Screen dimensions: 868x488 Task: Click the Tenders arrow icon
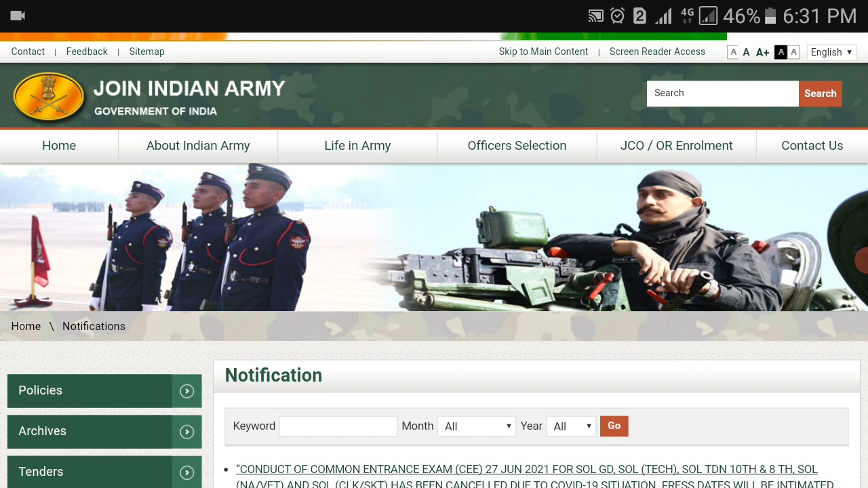click(x=187, y=472)
